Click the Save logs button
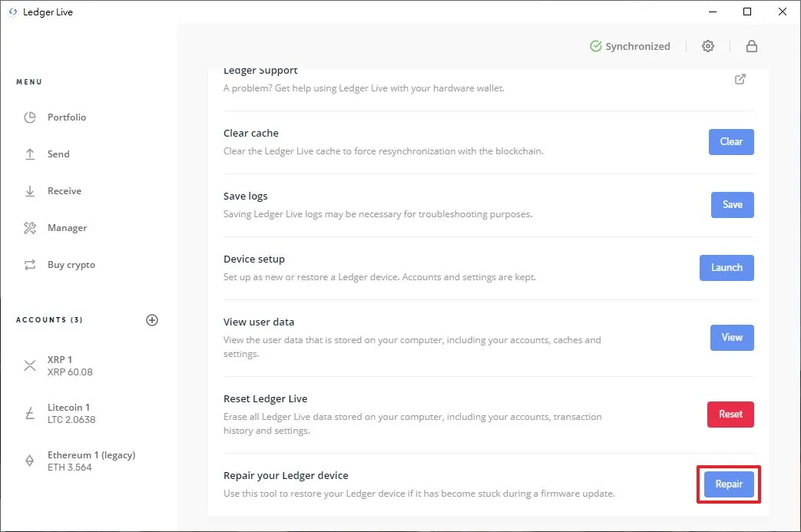The height and width of the screenshot is (532, 801). click(x=732, y=205)
